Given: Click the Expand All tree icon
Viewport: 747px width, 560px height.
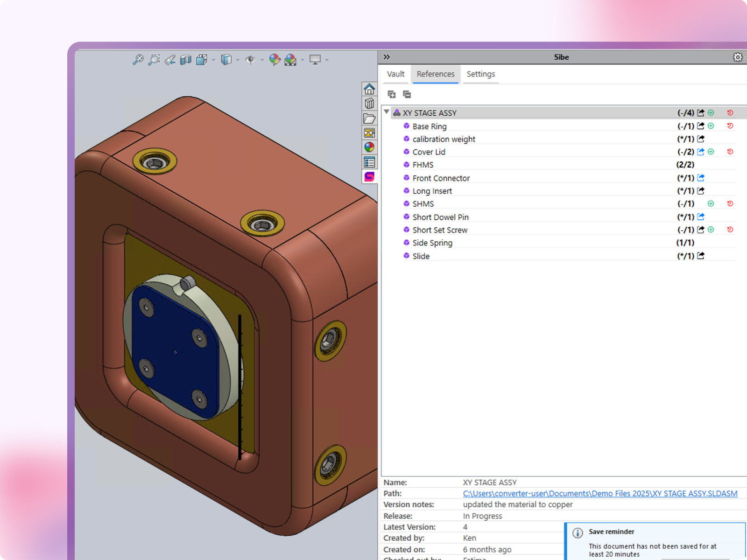Looking at the screenshot, I should [x=392, y=95].
